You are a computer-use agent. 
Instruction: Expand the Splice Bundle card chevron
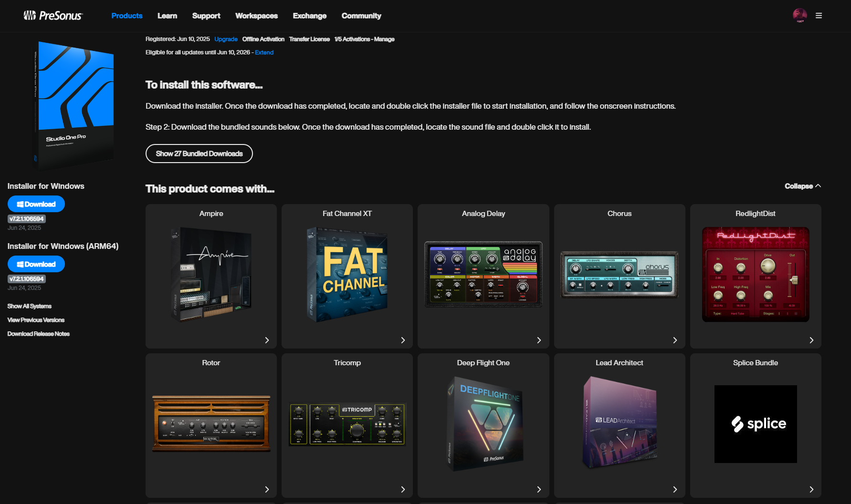point(811,489)
